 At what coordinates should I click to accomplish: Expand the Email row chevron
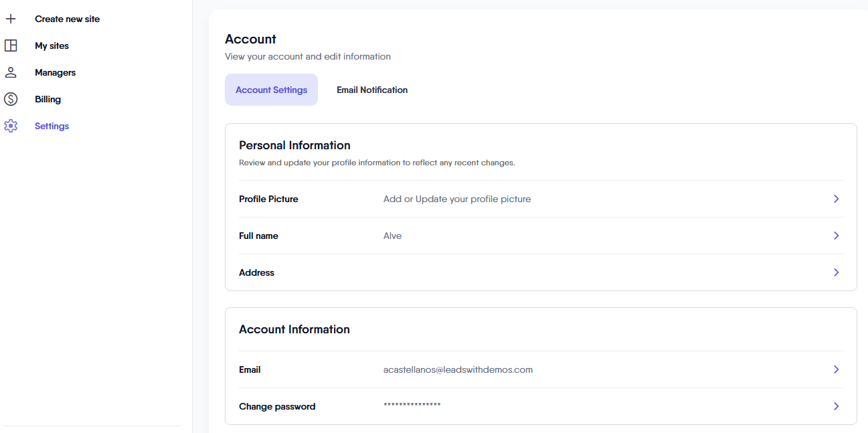pyautogui.click(x=837, y=369)
